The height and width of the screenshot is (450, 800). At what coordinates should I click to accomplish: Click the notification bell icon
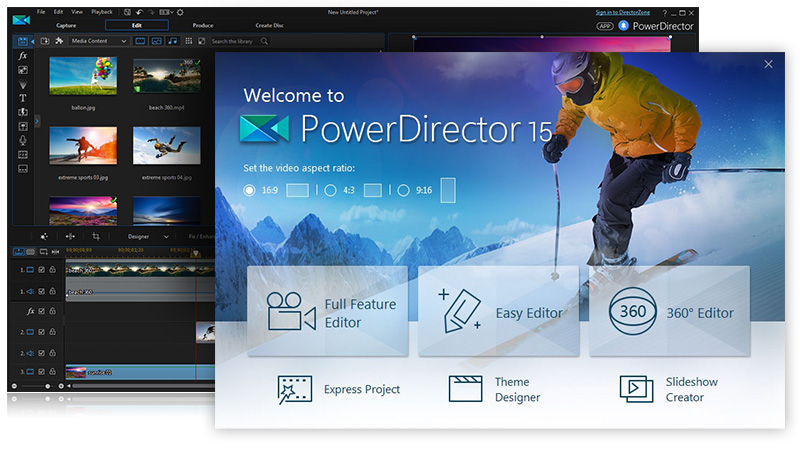pyautogui.click(x=623, y=25)
